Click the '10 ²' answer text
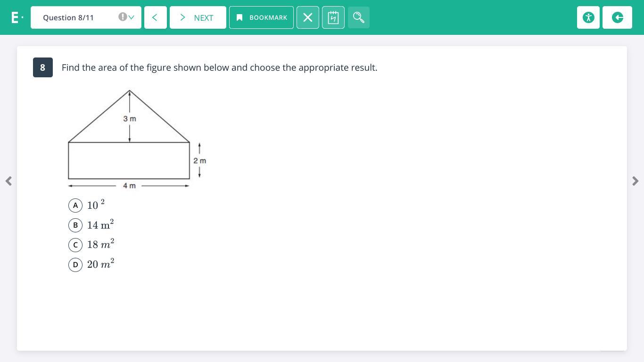The height and width of the screenshot is (362, 644). (96, 205)
